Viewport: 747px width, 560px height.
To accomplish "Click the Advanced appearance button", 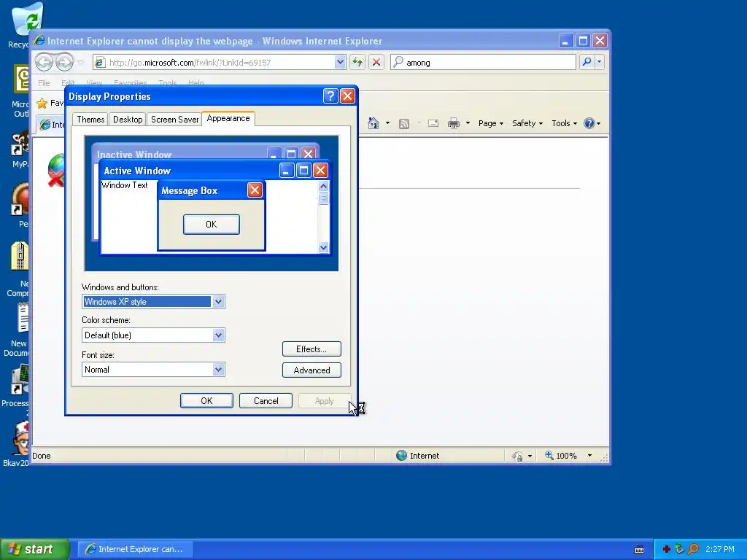I will (311, 370).
